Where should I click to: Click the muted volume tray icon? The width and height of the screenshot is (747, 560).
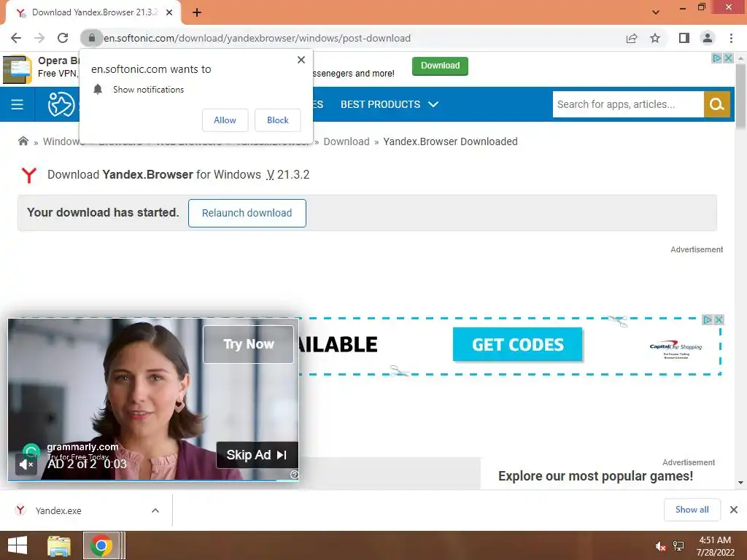[x=660, y=546]
